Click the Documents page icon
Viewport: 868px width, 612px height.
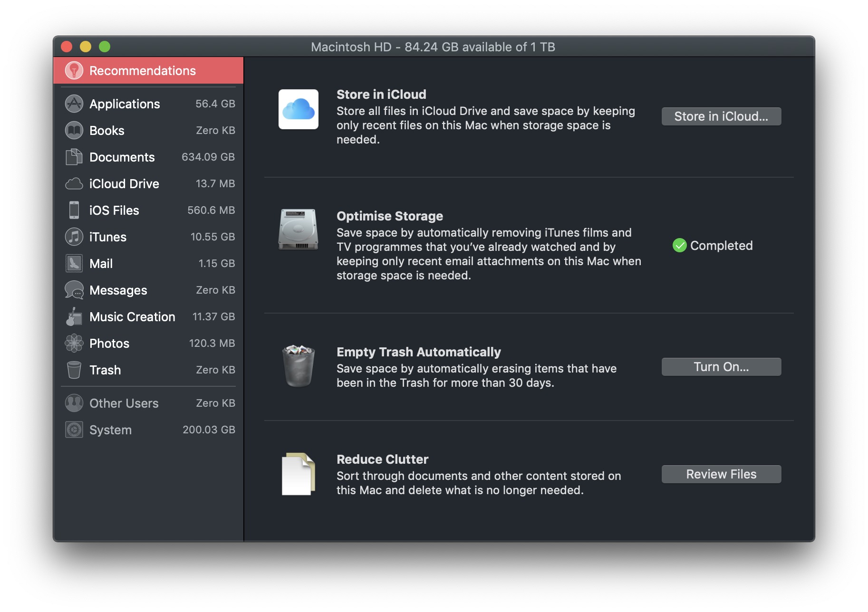74,157
